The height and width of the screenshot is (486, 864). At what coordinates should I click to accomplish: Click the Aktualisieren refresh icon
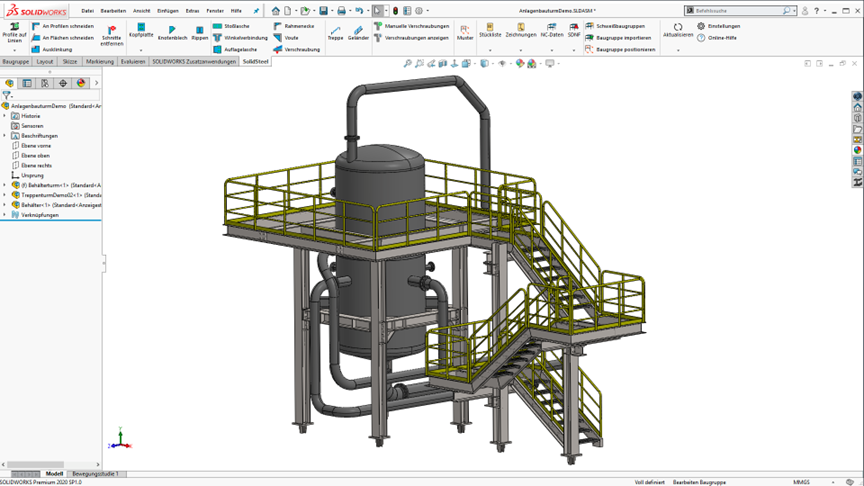678,29
